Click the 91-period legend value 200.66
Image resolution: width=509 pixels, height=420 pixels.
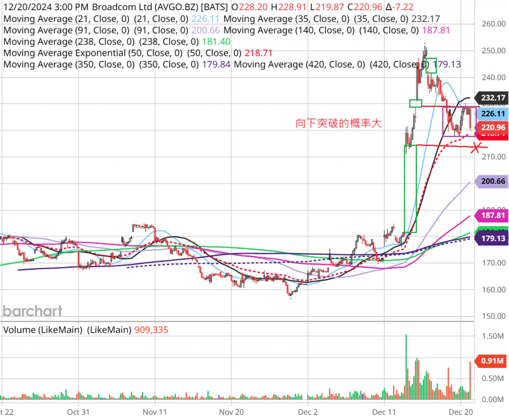[x=206, y=30]
